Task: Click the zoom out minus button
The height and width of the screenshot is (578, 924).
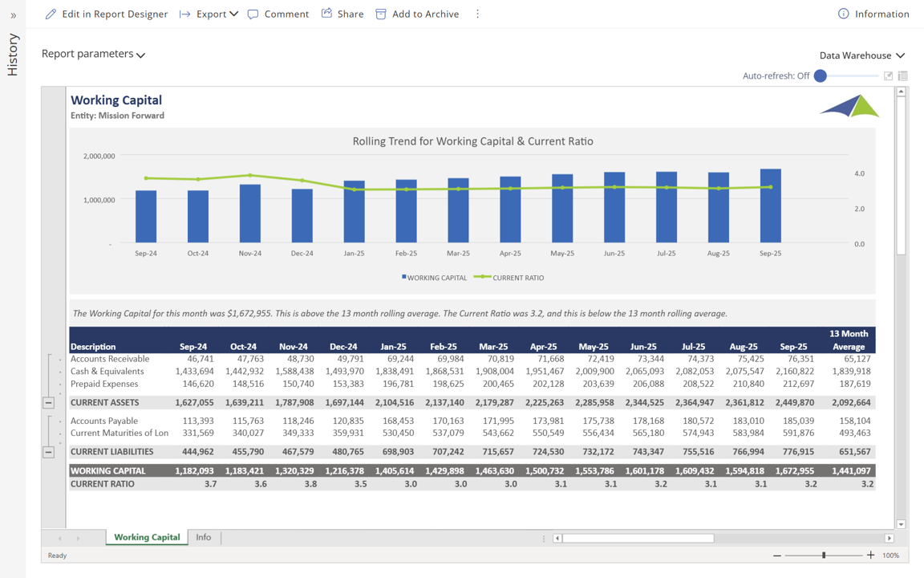Action: click(776, 556)
